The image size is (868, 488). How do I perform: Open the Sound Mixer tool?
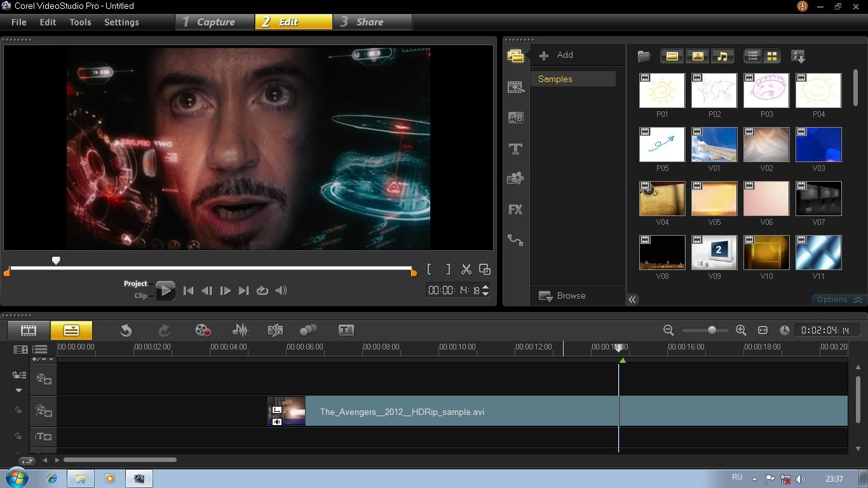tap(240, 330)
